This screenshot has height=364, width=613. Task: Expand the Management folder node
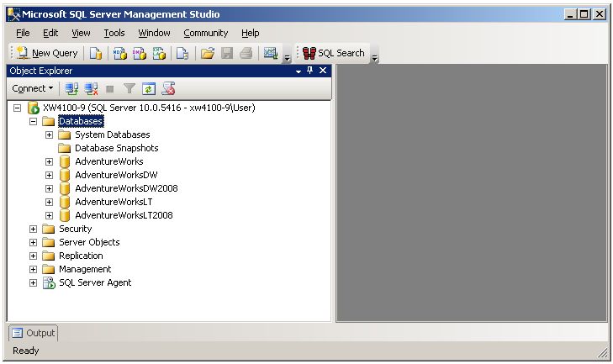34,269
